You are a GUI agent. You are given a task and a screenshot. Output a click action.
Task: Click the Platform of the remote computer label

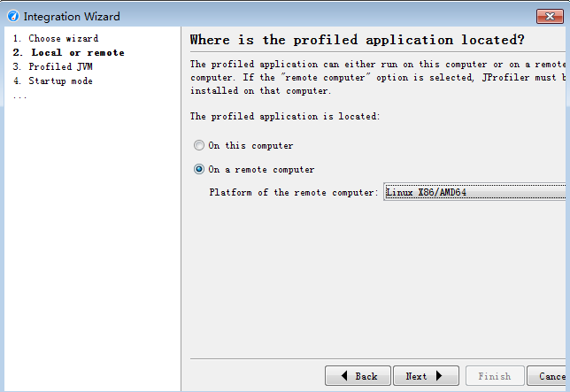(x=294, y=192)
